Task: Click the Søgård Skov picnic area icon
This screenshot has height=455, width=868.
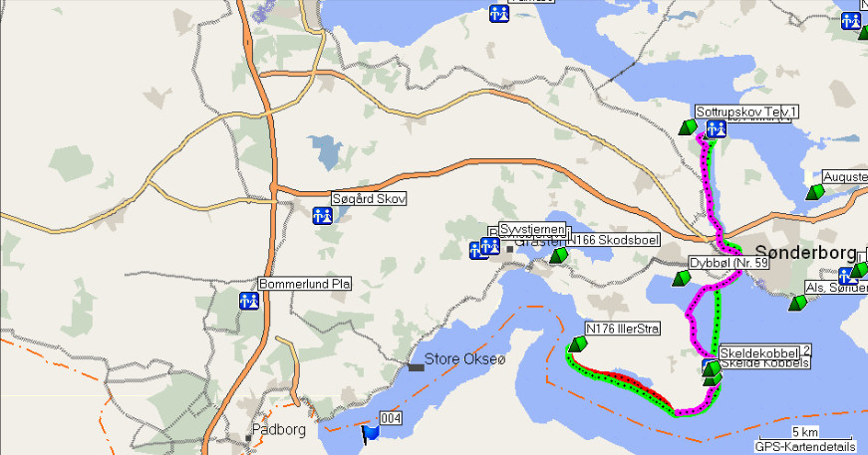Action: pyautogui.click(x=322, y=216)
